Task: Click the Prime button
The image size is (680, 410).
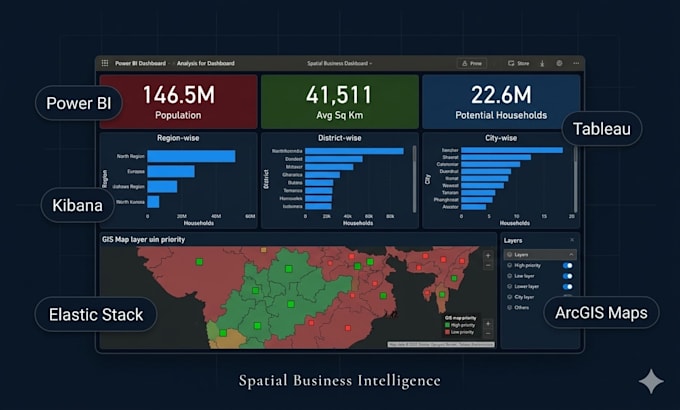Action: pos(472,63)
